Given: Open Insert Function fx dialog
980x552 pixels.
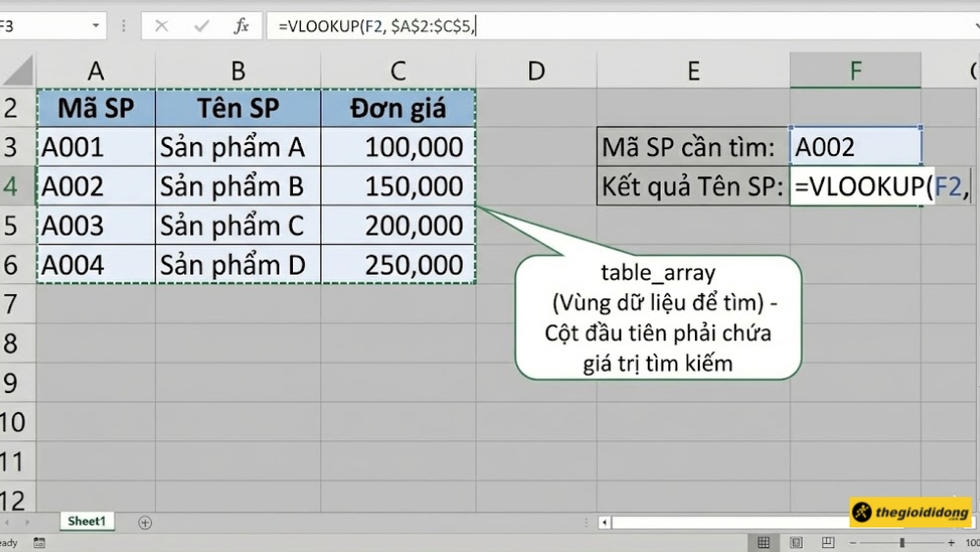Looking at the screenshot, I should click(x=241, y=25).
